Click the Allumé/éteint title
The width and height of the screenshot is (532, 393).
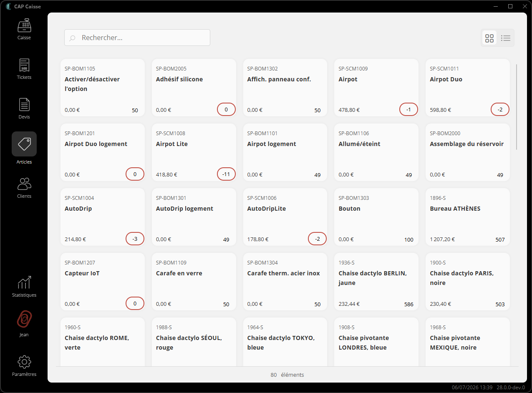pyautogui.click(x=360, y=144)
